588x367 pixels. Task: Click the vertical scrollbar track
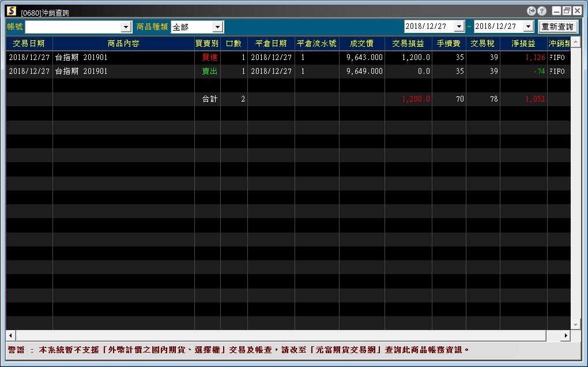point(576,183)
